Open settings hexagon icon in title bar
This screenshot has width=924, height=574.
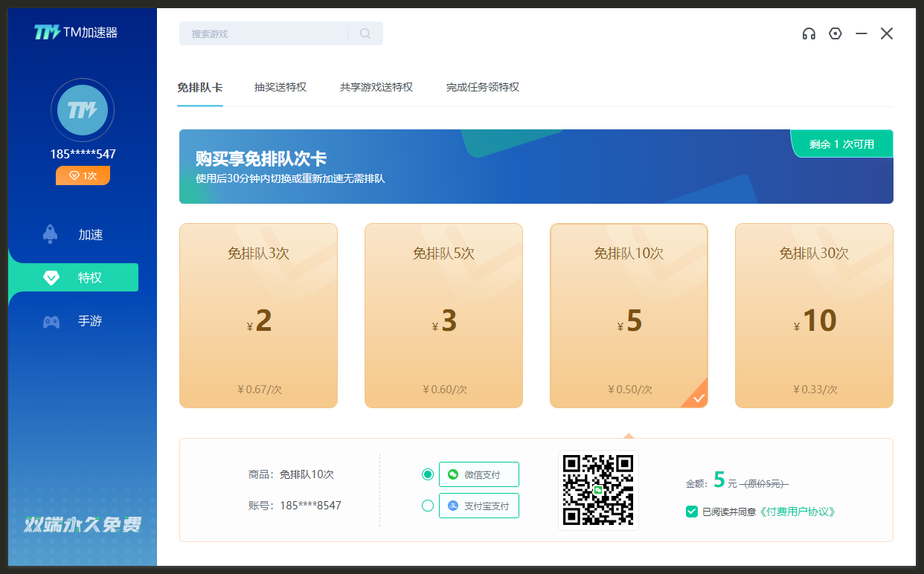click(x=835, y=33)
